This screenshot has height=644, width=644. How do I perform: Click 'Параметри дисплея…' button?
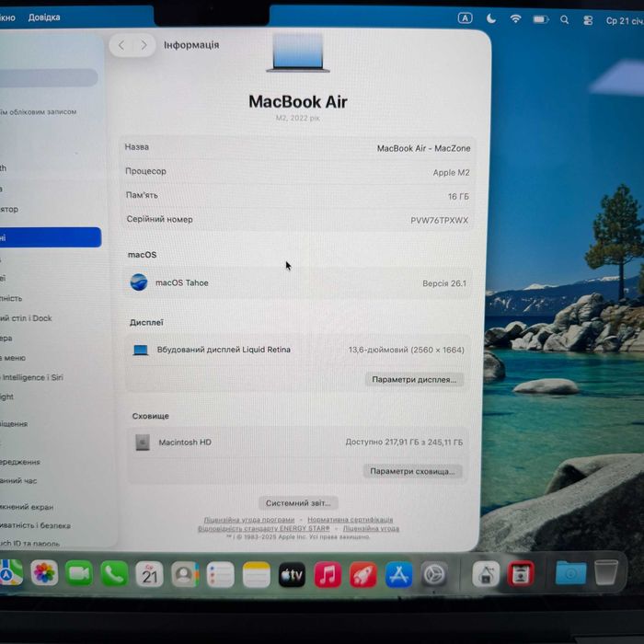414,380
